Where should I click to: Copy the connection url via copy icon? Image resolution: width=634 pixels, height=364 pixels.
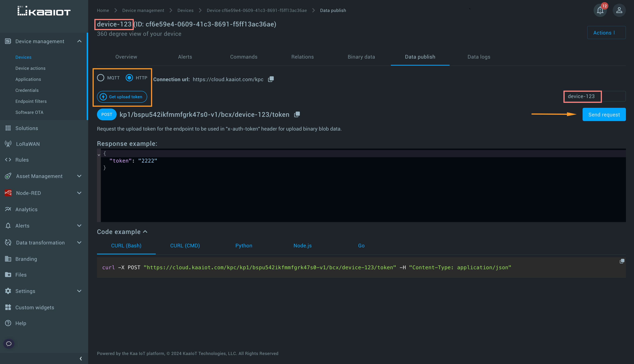pyautogui.click(x=271, y=79)
